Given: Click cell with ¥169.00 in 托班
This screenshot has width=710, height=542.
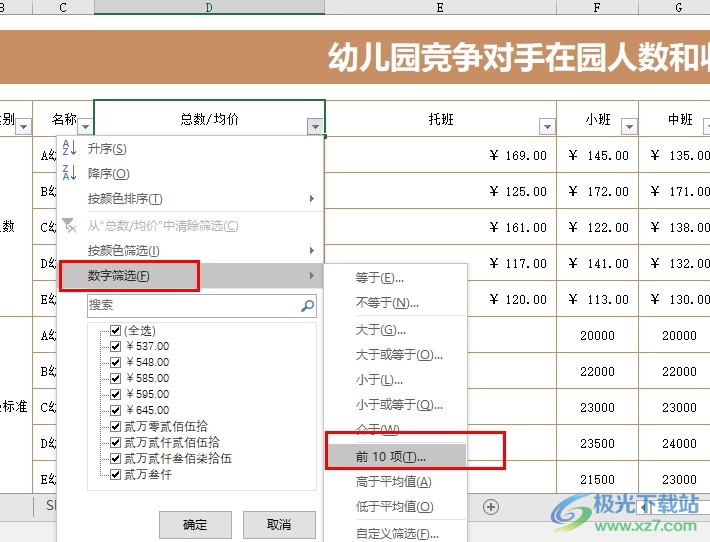Looking at the screenshot, I should [441, 155].
